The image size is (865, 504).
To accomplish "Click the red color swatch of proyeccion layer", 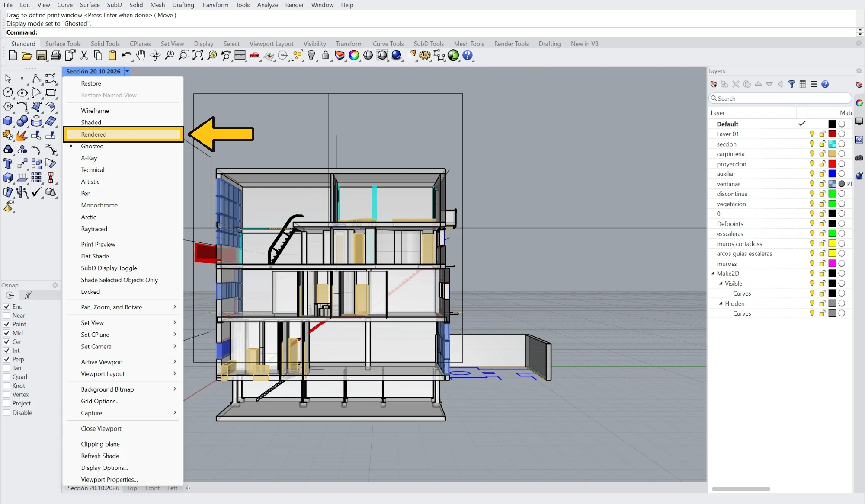I will tap(832, 164).
